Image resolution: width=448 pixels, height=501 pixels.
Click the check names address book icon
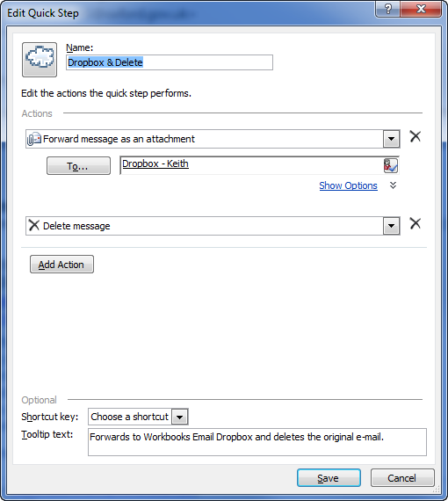pyautogui.click(x=390, y=165)
